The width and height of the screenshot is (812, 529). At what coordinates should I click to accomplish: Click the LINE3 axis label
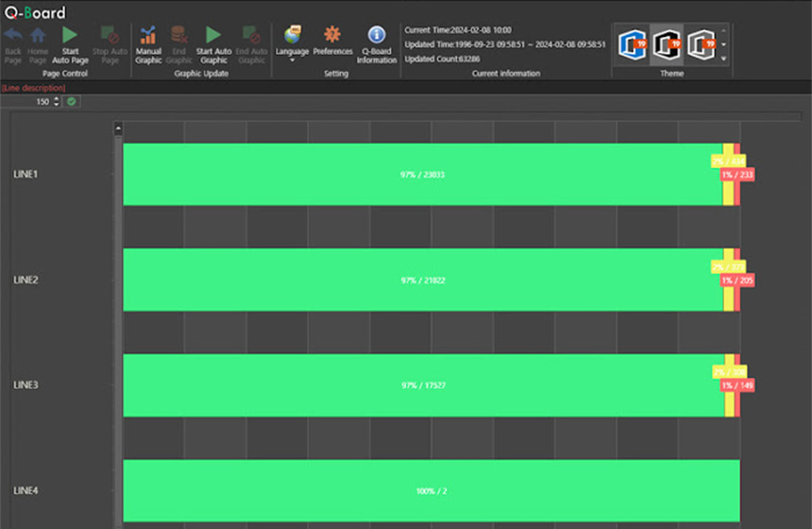coord(25,385)
